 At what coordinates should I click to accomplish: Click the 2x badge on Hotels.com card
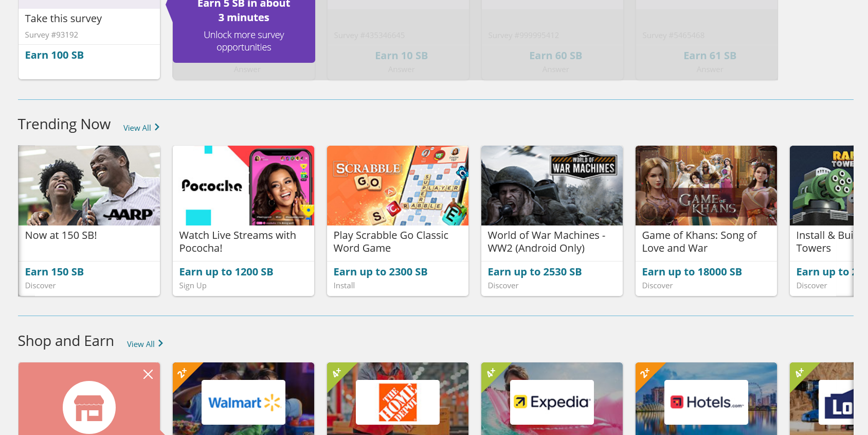[x=645, y=372]
